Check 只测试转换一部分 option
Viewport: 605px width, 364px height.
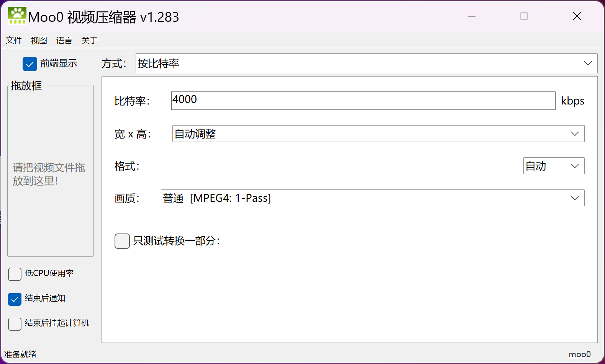click(x=122, y=241)
